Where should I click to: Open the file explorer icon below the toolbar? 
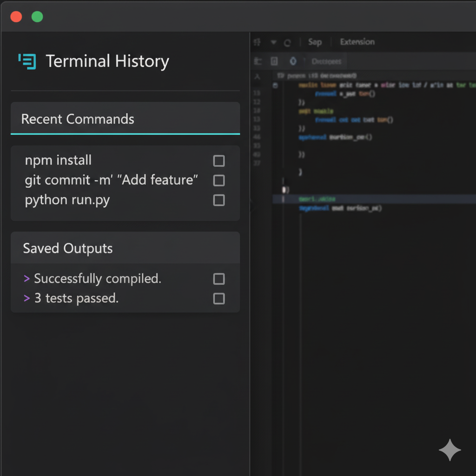[x=257, y=61]
